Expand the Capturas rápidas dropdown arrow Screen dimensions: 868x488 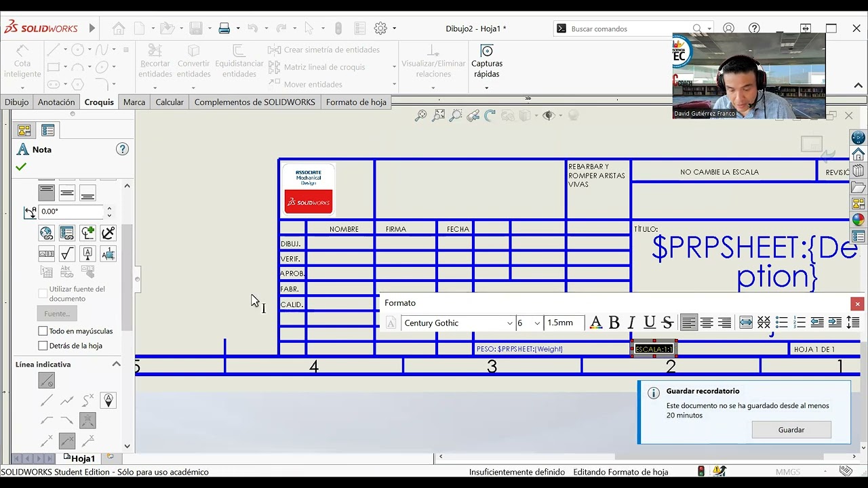(487, 87)
